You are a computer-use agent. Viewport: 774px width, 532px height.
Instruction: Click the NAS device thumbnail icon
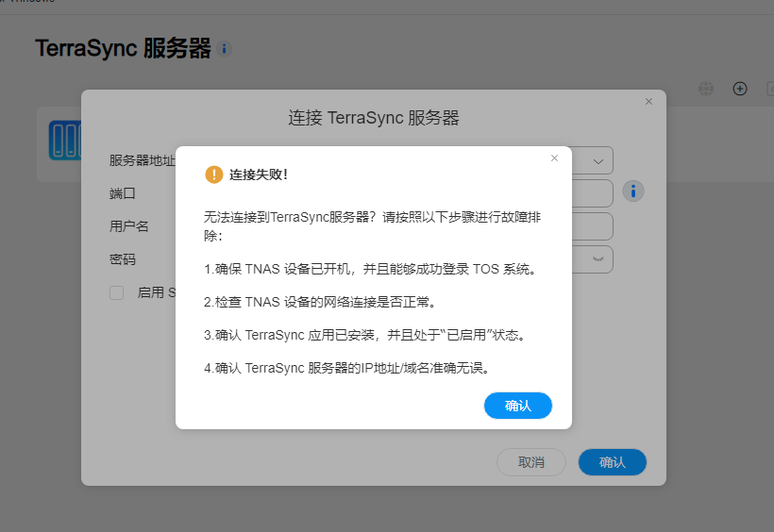point(65,141)
